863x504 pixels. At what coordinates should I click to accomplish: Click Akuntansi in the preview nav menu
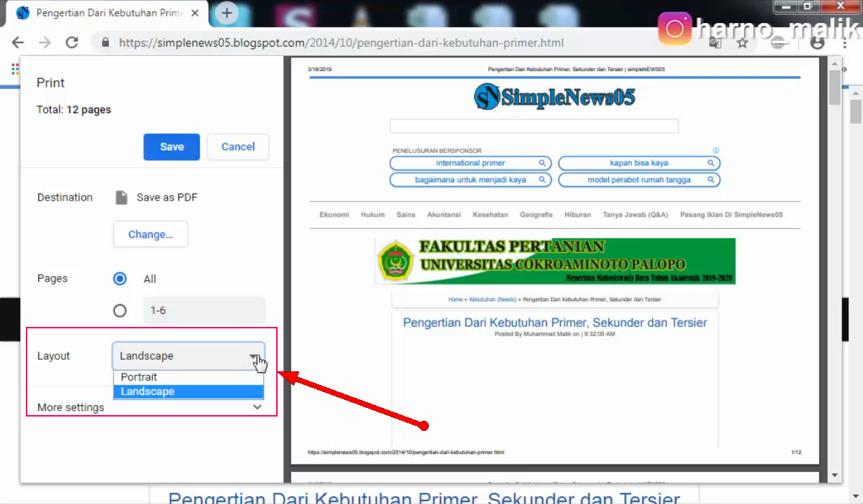pyautogui.click(x=444, y=215)
